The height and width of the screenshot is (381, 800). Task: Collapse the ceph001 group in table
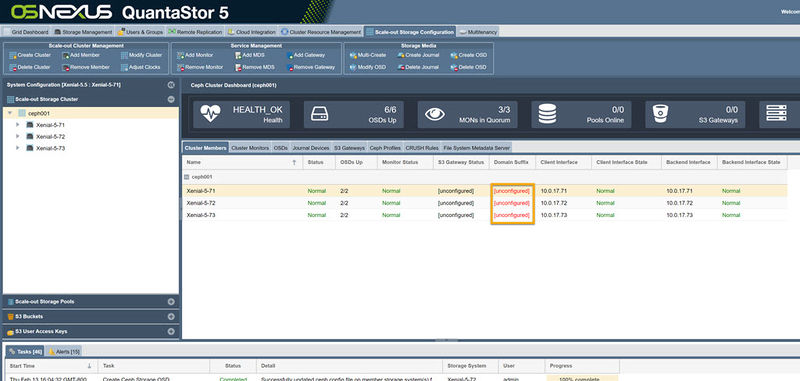[x=187, y=176]
